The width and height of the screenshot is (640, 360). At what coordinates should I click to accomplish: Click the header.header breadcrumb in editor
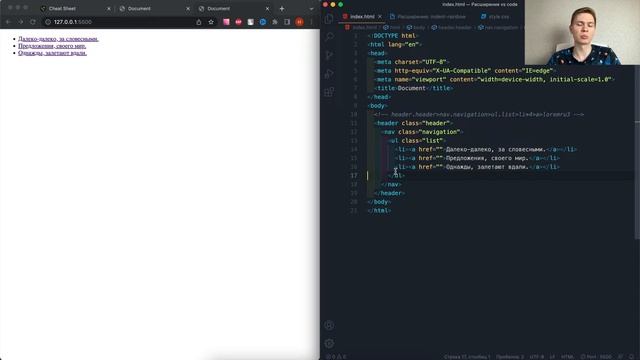(x=451, y=27)
